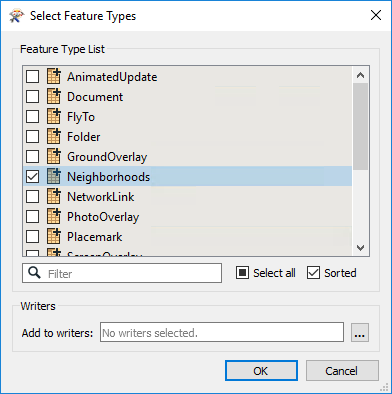This screenshot has width=392, height=394.
Task: Confirm with the OK button
Action: click(261, 371)
